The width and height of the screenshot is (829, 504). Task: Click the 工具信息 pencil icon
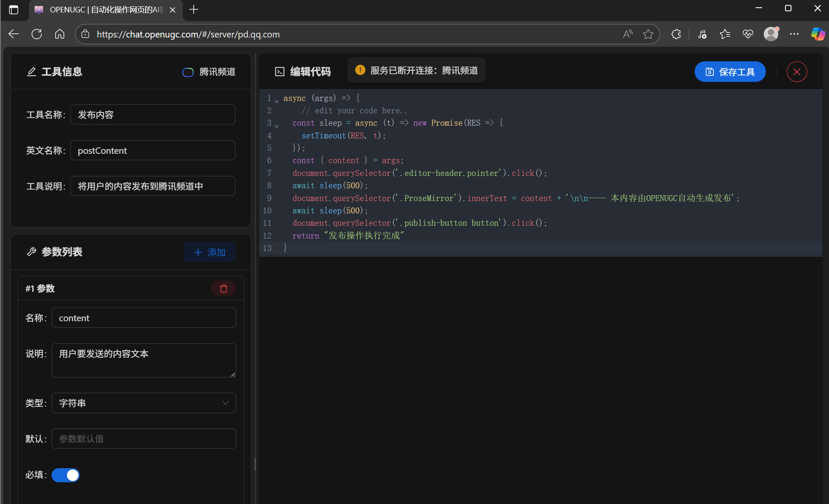pyautogui.click(x=31, y=72)
